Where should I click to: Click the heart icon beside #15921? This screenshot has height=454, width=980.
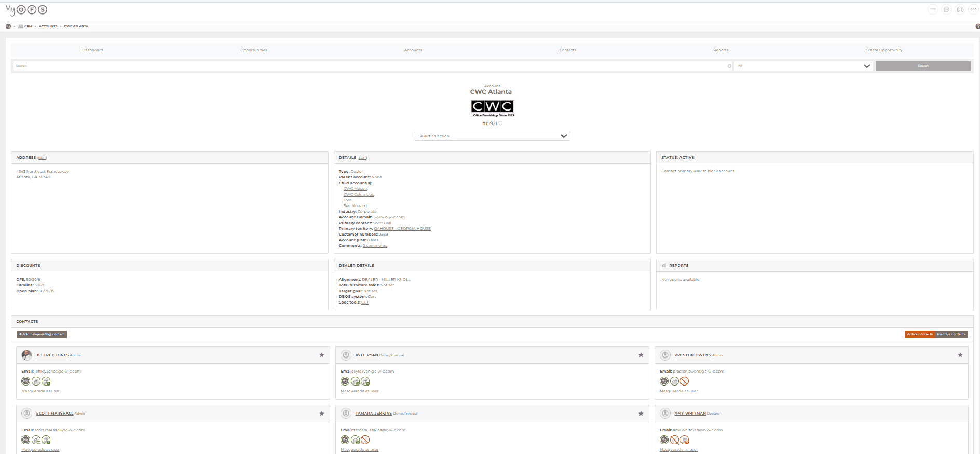click(x=500, y=123)
